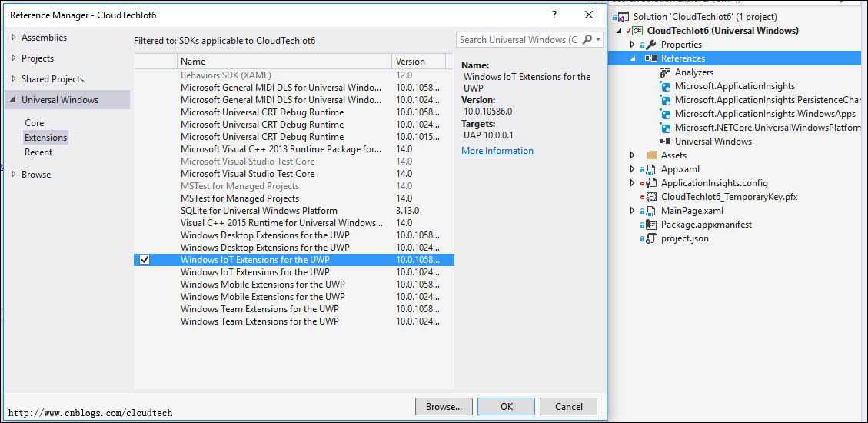The height and width of the screenshot is (423, 868).
Task: Select Windows Team Extensions version 10.0.1024 row
Action: coord(294,321)
